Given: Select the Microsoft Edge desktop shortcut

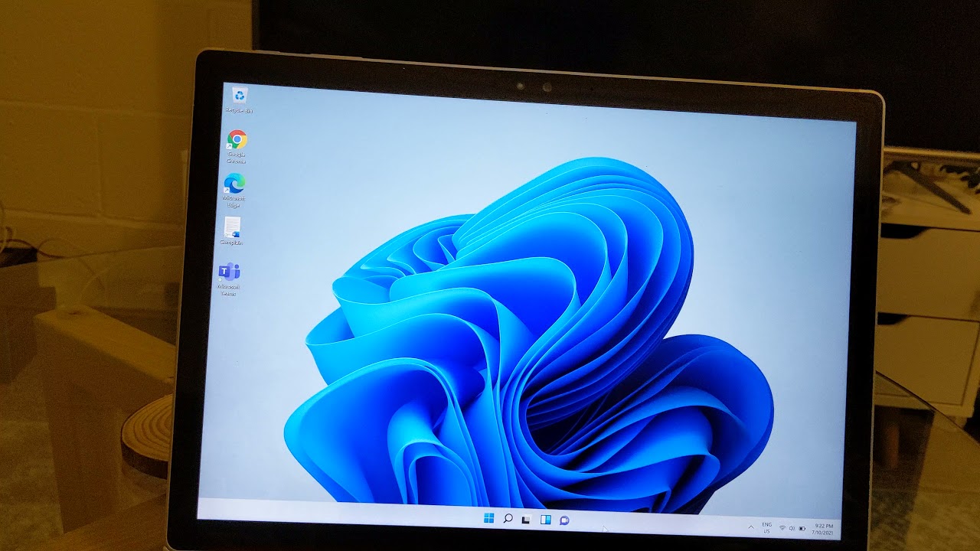Looking at the screenshot, I should point(234,190).
